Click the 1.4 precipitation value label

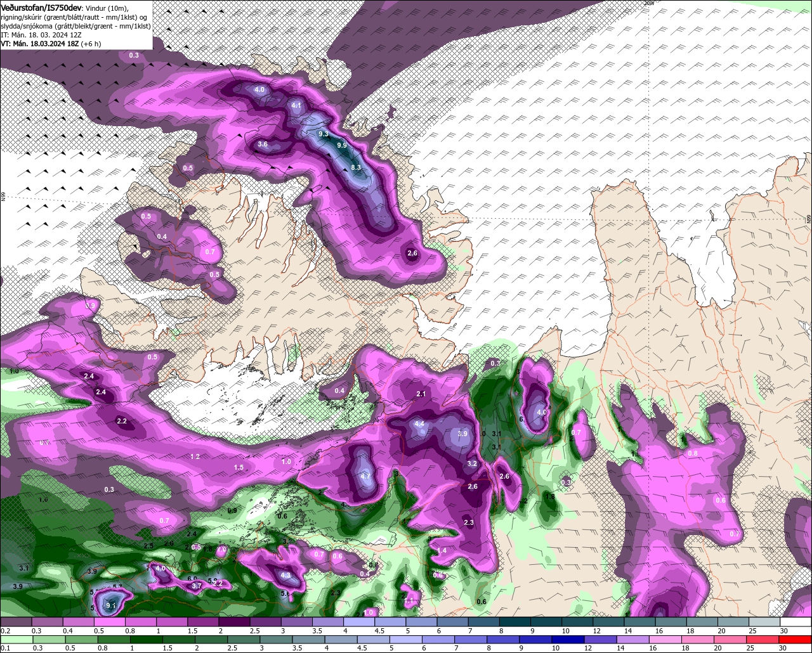click(442, 551)
